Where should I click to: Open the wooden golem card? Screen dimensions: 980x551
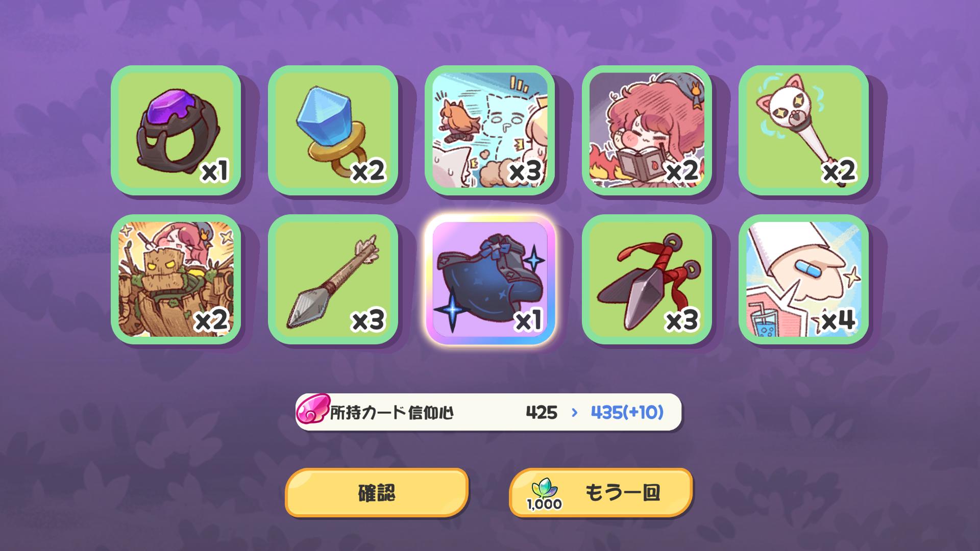176,279
